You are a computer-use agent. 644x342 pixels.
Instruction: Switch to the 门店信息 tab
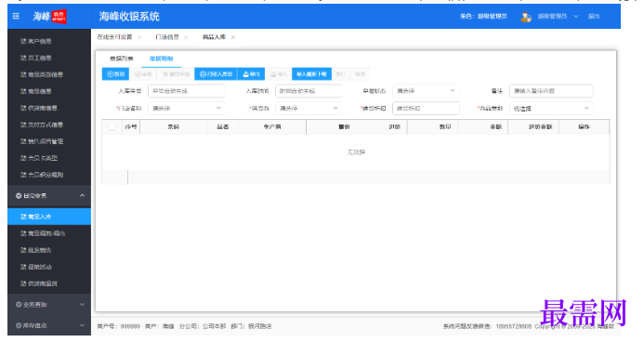click(x=167, y=37)
